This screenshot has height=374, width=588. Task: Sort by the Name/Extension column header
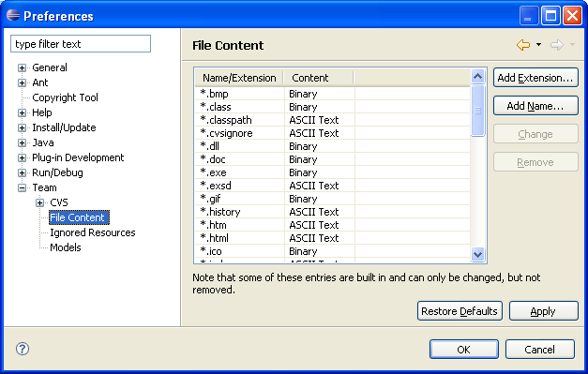point(239,78)
